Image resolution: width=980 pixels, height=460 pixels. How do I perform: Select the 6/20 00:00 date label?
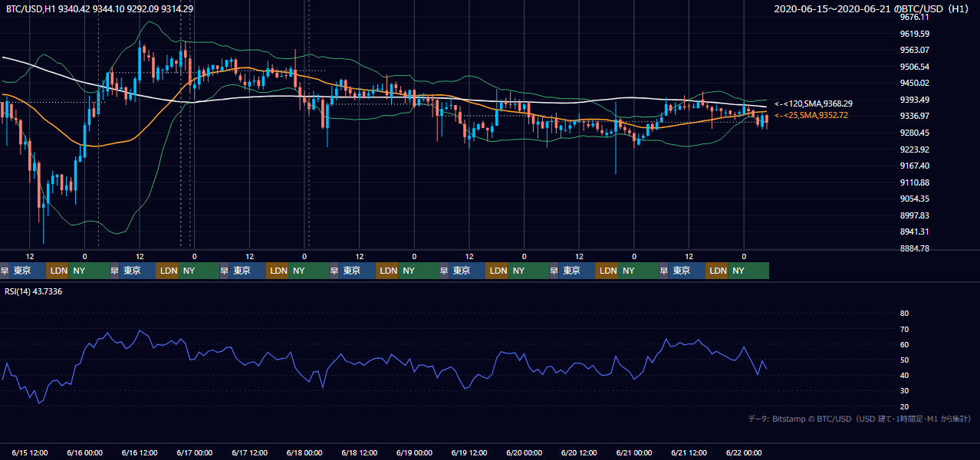[x=524, y=452]
